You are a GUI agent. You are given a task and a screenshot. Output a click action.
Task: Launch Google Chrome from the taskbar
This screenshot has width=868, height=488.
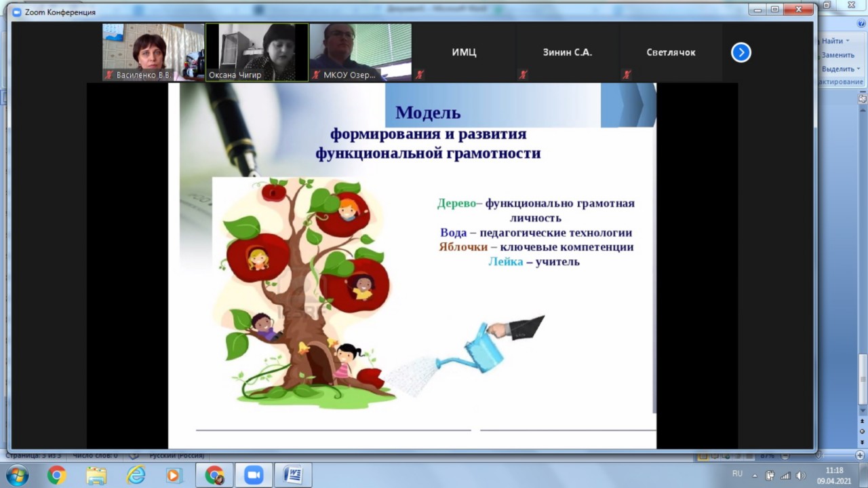point(56,475)
